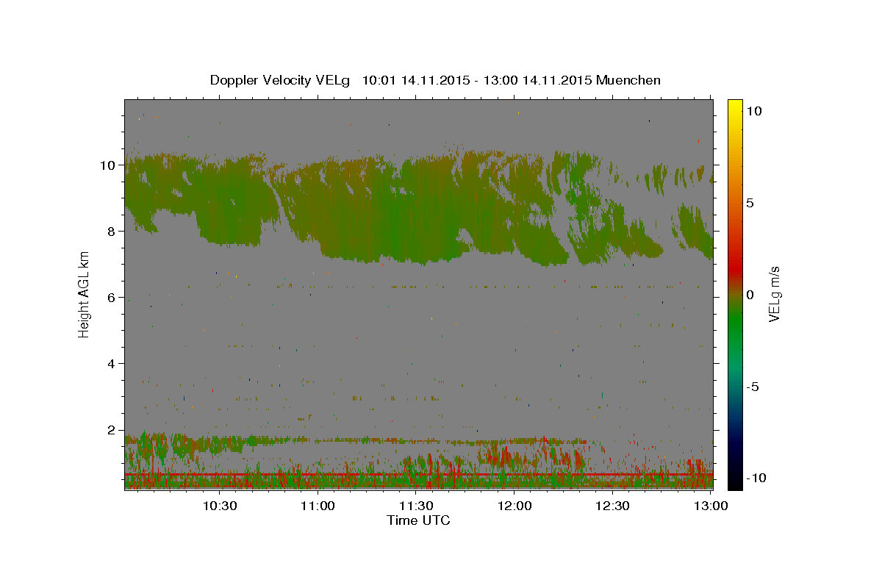Click the yellow top of the colorbar
The height and width of the screenshot is (588, 882).
734,107
